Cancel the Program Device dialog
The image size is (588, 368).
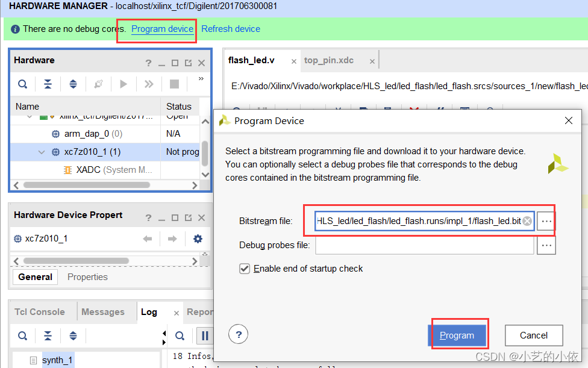click(x=534, y=335)
